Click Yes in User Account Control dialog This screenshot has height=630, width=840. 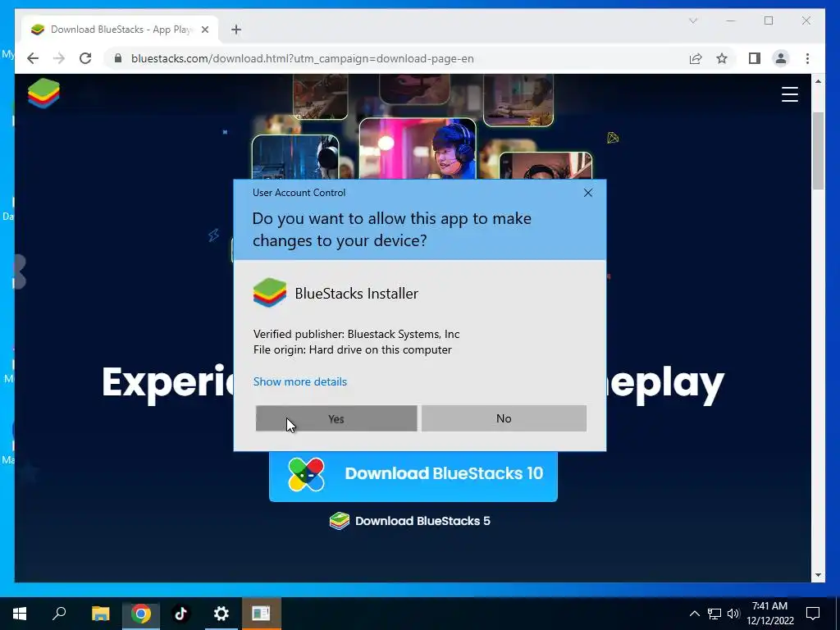[x=336, y=418]
